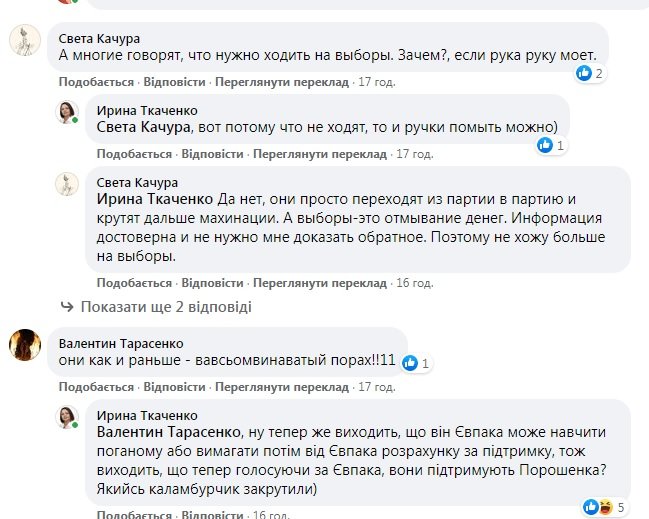
Task: Open the like reaction on Валентин Тарасенко's comment
Action: (x=415, y=364)
